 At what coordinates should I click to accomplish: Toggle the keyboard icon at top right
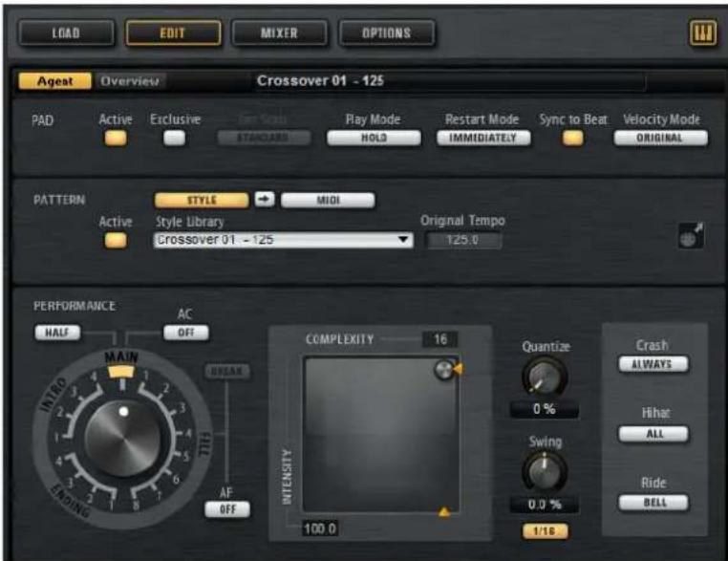tap(702, 33)
